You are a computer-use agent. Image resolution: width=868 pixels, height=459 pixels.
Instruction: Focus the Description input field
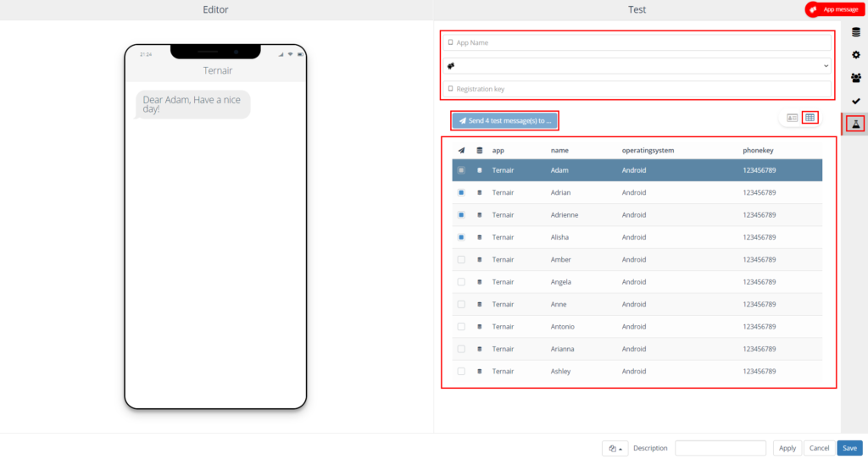click(x=721, y=449)
